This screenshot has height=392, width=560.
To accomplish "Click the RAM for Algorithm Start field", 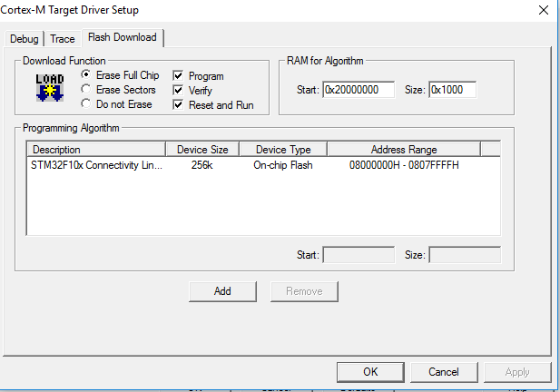I will 359,90.
